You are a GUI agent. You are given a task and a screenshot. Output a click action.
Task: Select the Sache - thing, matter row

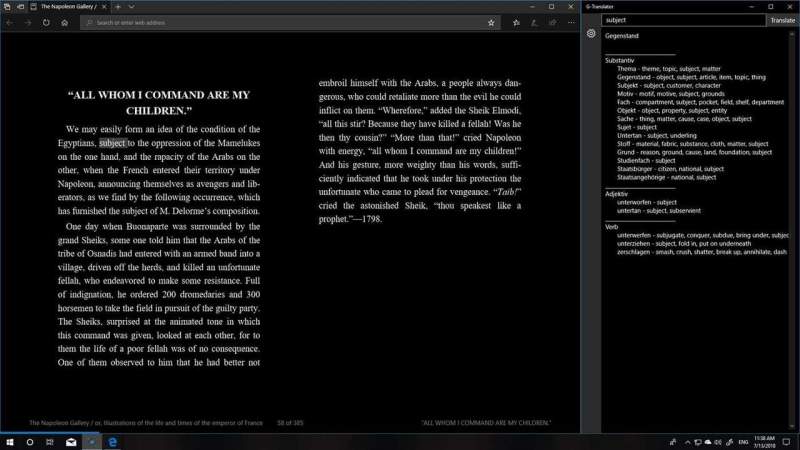tap(684, 119)
